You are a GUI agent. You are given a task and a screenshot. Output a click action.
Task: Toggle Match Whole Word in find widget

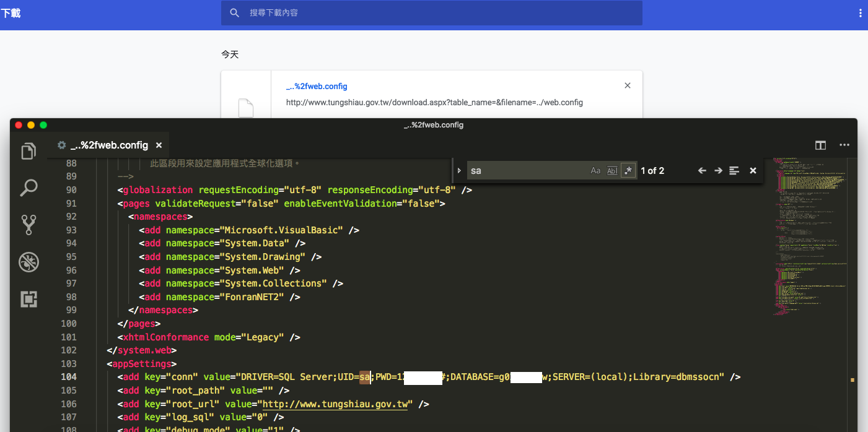(x=612, y=171)
